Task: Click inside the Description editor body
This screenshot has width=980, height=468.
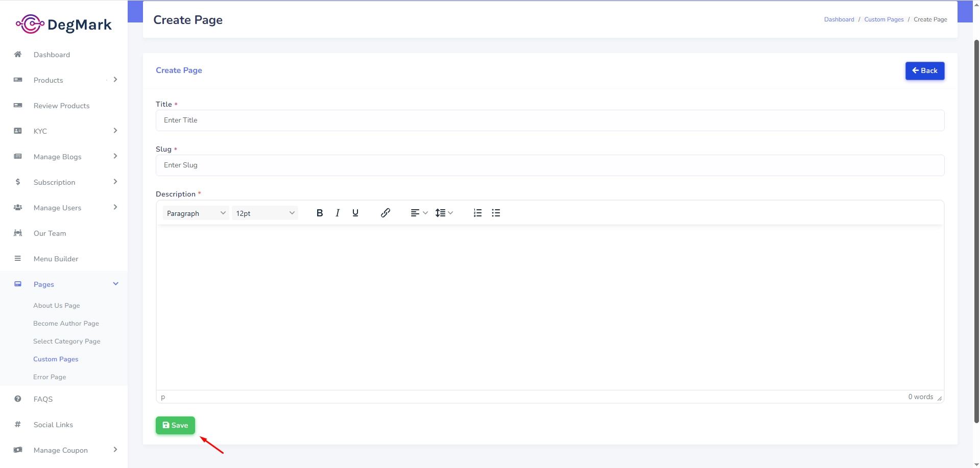Action: point(550,307)
